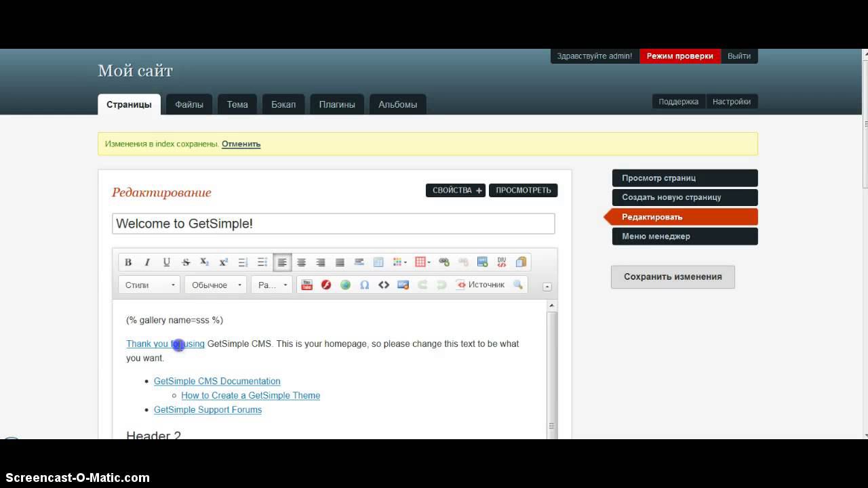Screen dimensions: 868x488
Task: Open the Плагины tab
Action: 337,104
